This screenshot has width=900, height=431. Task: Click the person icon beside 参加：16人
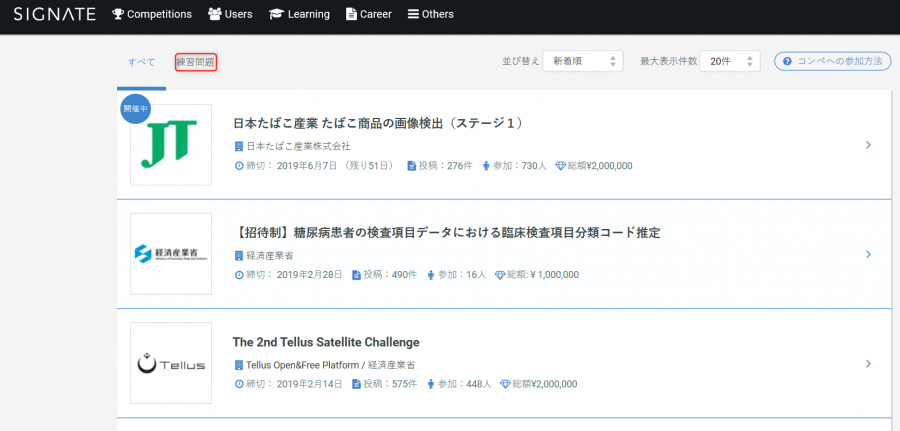click(431, 275)
